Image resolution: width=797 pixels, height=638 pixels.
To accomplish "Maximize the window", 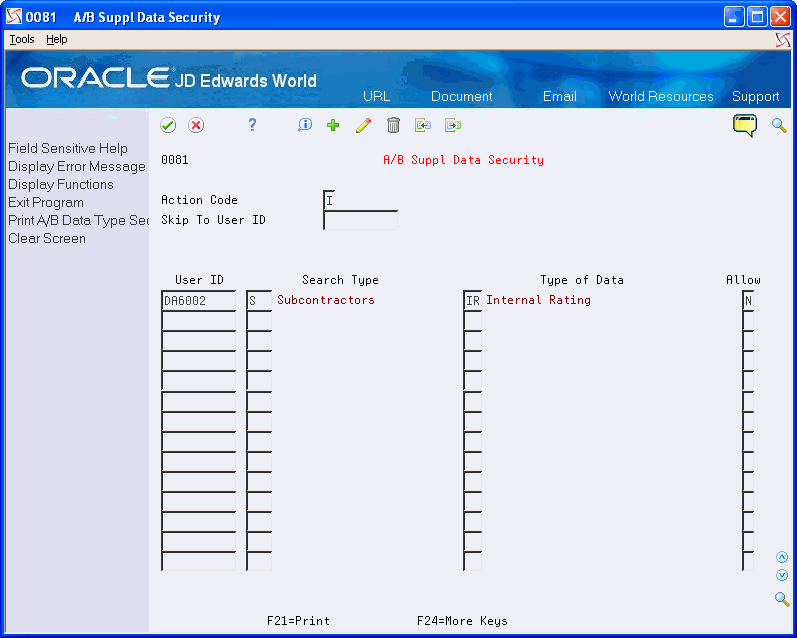I will (757, 17).
